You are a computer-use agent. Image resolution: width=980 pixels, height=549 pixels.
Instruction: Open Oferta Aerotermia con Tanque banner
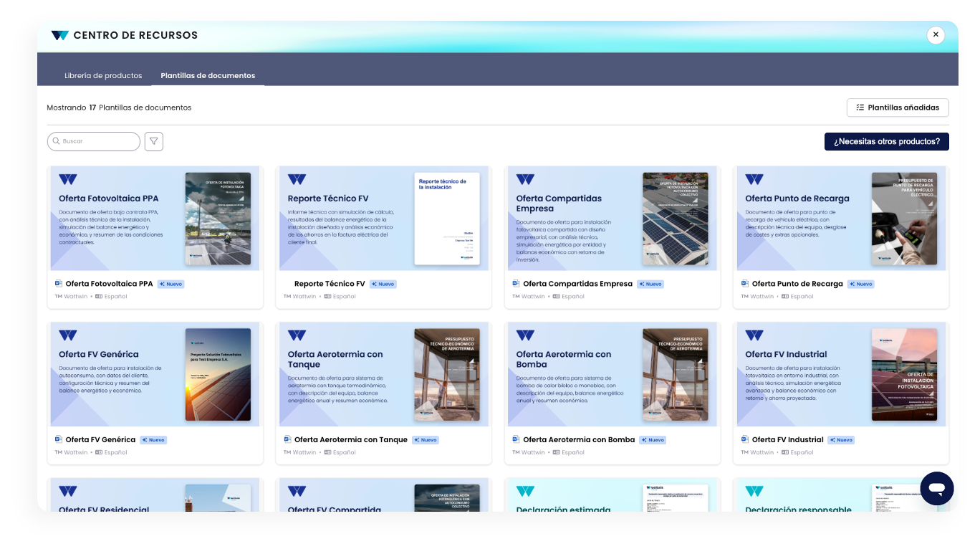pyautogui.click(x=384, y=374)
